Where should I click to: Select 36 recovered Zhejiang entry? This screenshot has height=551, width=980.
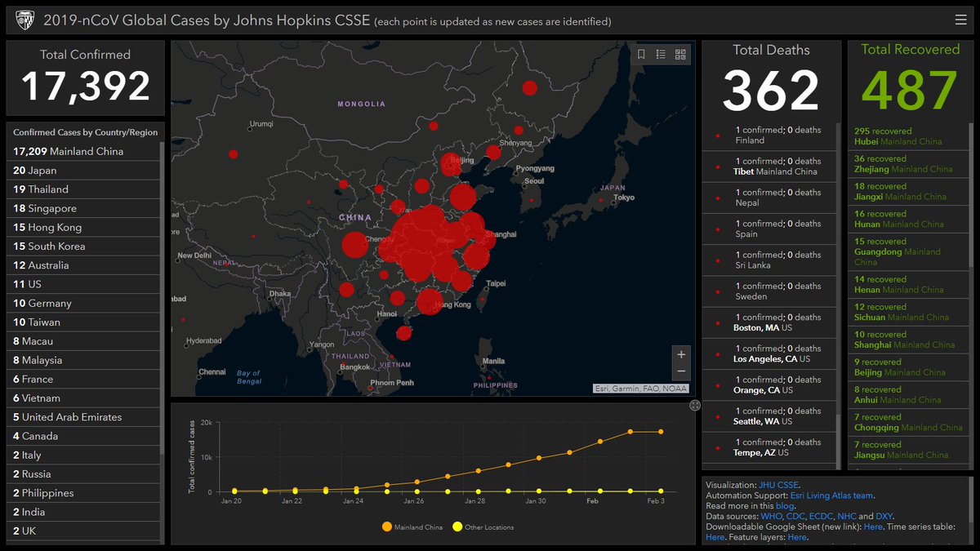pos(908,164)
